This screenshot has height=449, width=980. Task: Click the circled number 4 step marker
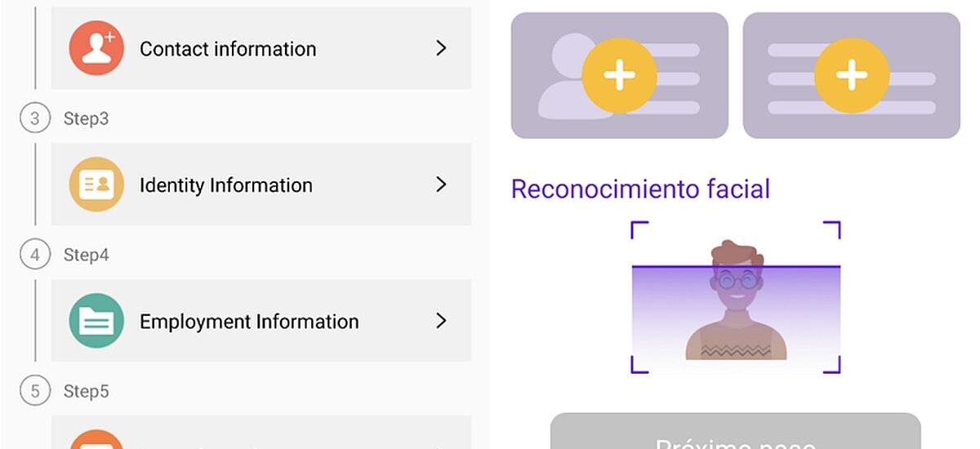[x=34, y=256]
